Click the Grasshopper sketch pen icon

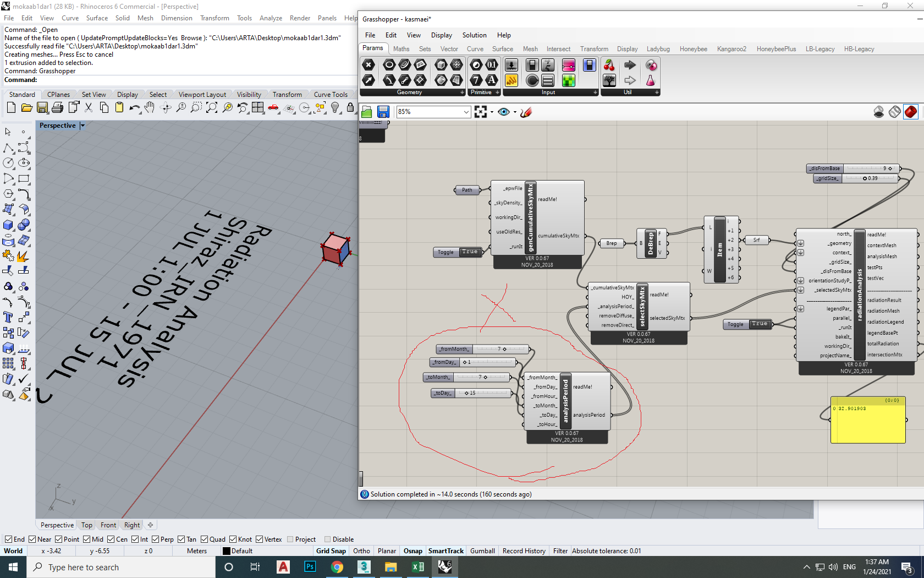click(526, 112)
